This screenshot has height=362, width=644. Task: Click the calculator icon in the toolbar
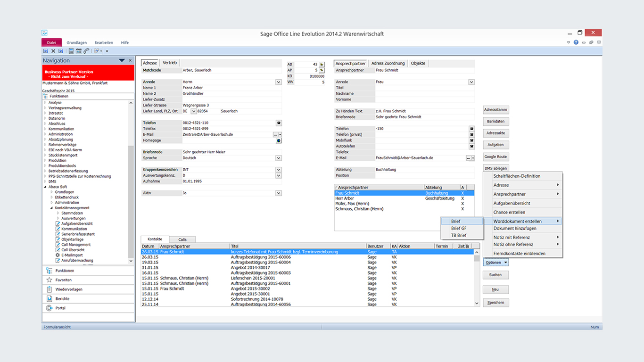pyautogui.click(x=71, y=51)
